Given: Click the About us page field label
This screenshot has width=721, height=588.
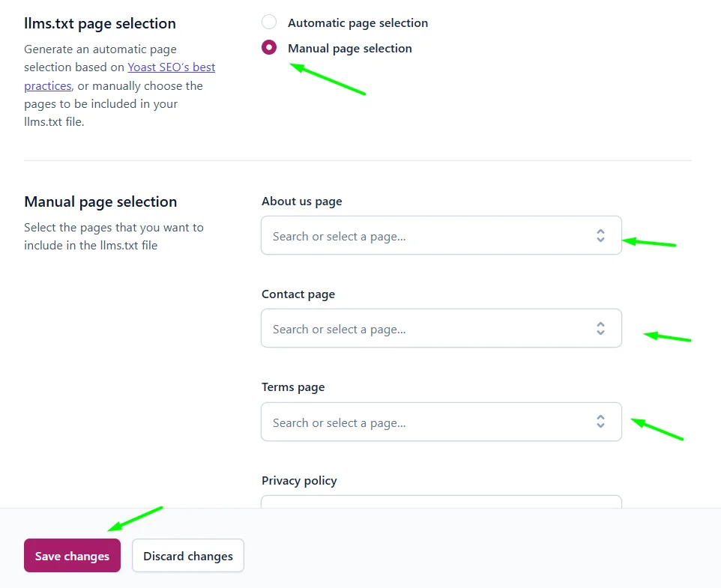Looking at the screenshot, I should click(x=301, y=201).
